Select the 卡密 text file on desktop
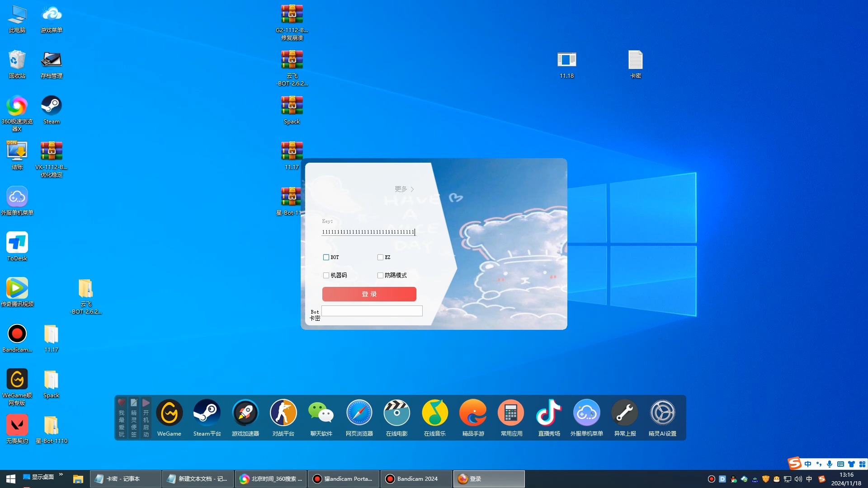Image resolution: width=868 pixels, height=488 pixels. pyautogui.click(x=635, y=64)
